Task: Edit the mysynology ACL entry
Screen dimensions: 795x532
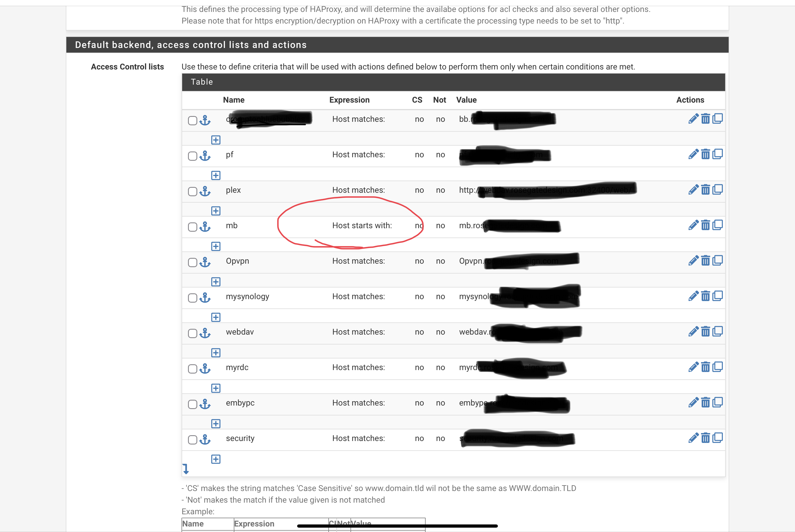Action: point(693,296)
